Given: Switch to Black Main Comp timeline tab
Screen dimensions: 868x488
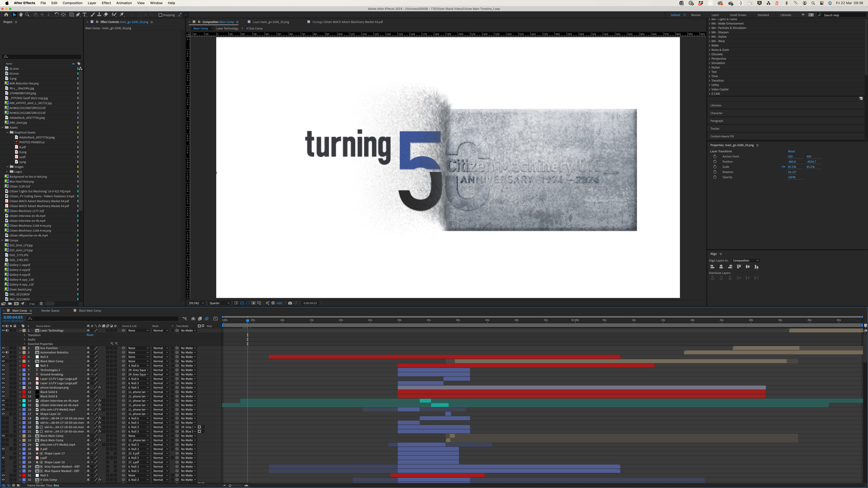Looking at the screenshot, I should click(90, 311).
